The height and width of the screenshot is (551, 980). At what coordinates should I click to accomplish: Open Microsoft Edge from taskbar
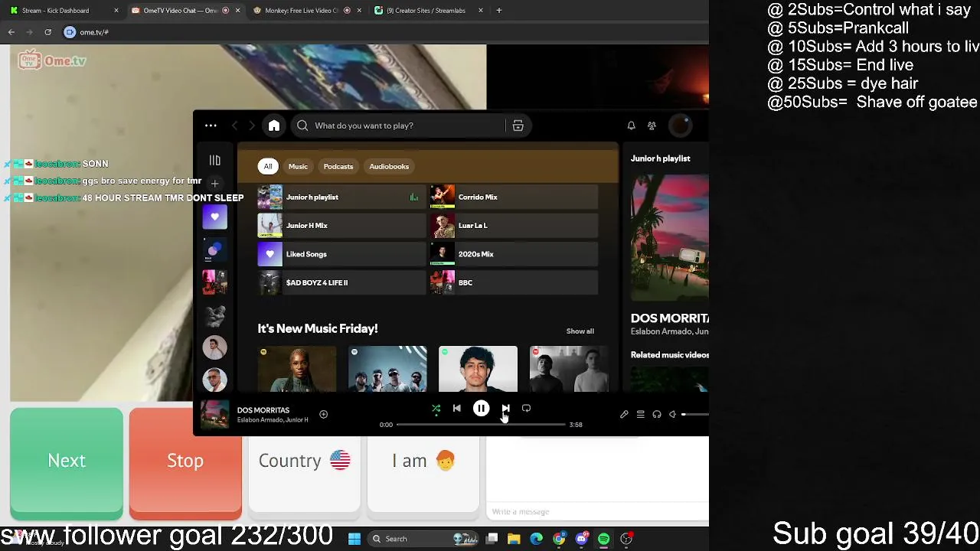coord(536,539)
